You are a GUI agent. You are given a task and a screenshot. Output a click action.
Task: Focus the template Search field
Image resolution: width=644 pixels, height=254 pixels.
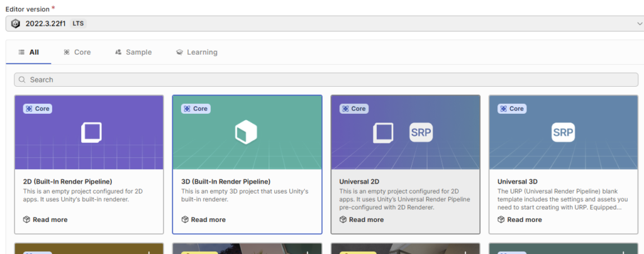(326, 80)
